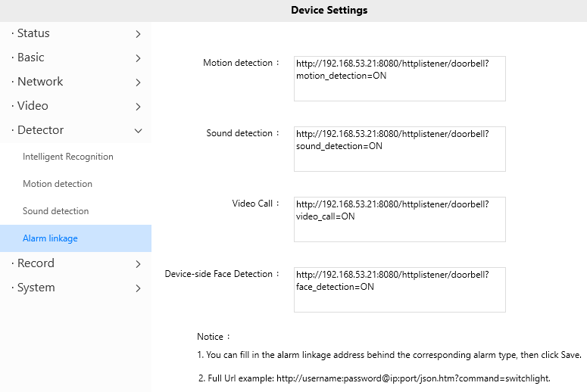
Task: Collapse the Detector section chevron
Action: 138,131
